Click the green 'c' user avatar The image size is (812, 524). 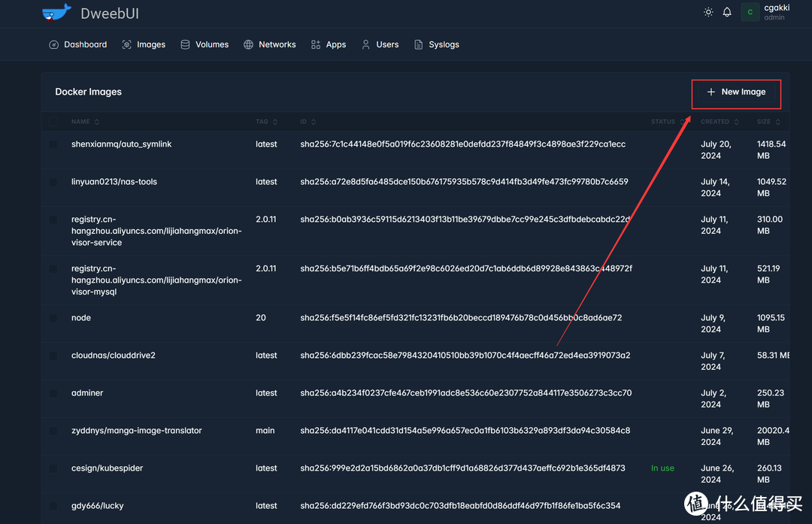point(750,12)
